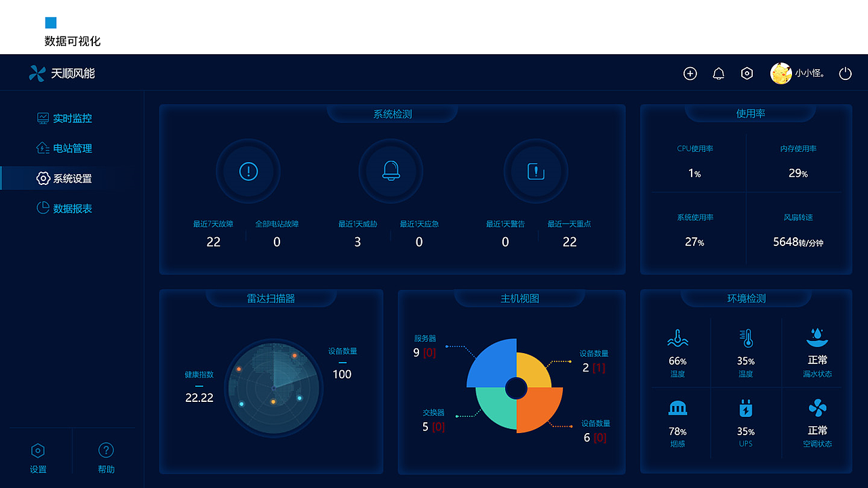
Task: Click the 帮助 button at sidebar bottom
Action: coord(106,458)
